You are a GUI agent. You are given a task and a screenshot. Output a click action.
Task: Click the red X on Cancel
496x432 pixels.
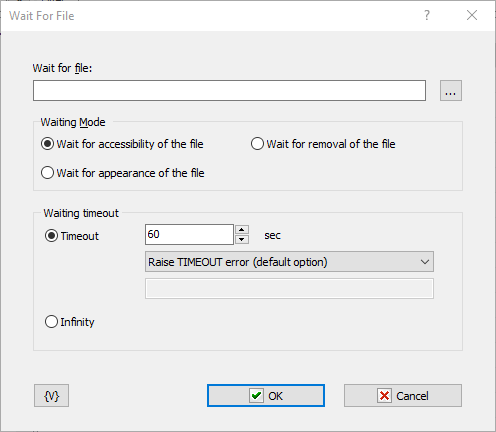(384, 396)
